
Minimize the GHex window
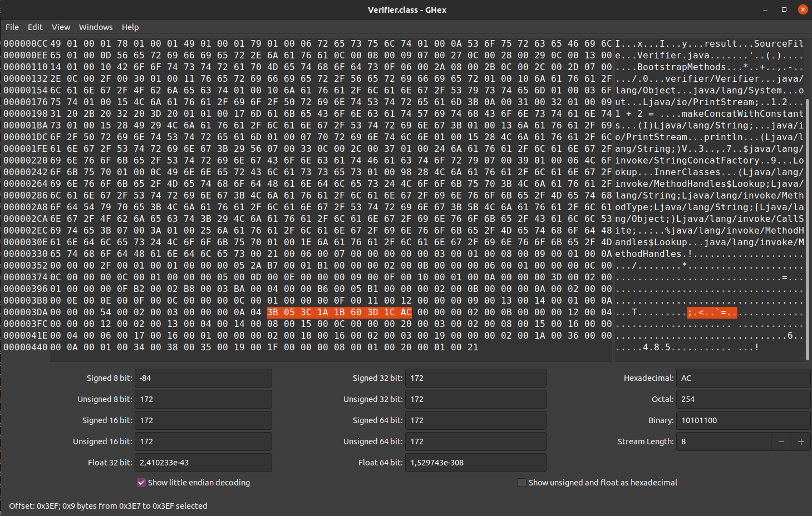(x=766, y=9)
